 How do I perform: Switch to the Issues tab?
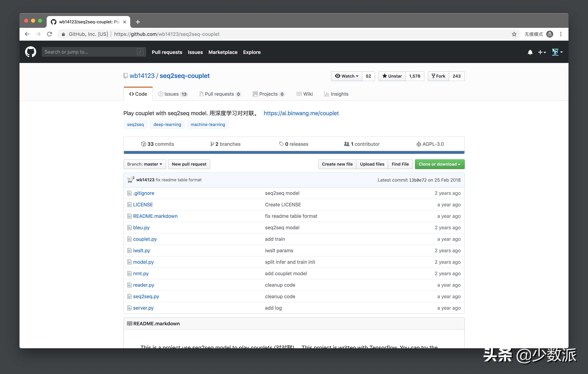pyautogui.click(x=173, y=94)
